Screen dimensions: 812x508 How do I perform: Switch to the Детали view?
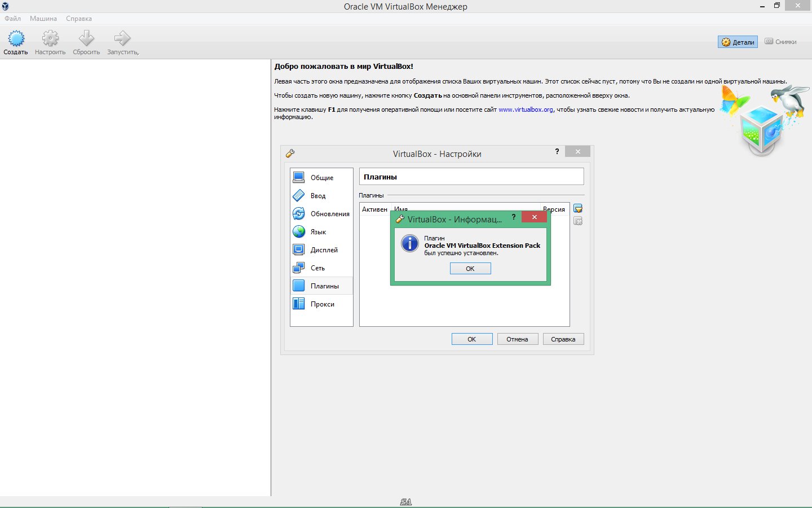pyautogui.click(x=738, y=42)
